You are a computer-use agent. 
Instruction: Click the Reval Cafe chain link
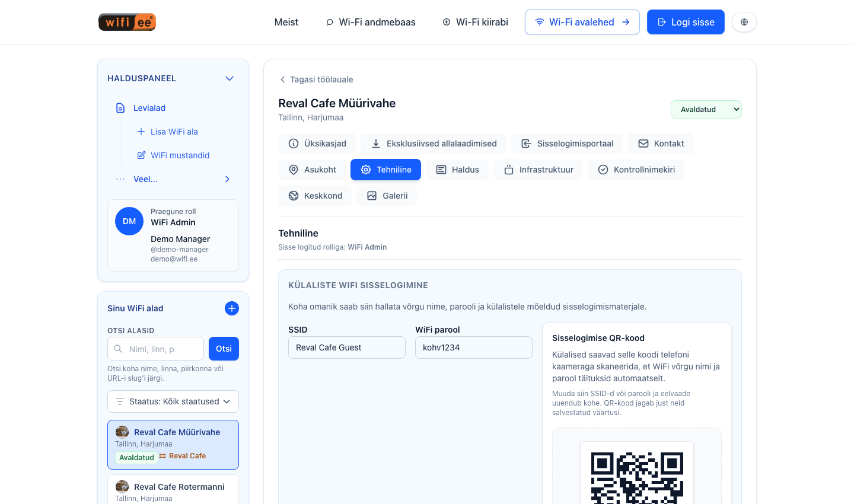183,456
